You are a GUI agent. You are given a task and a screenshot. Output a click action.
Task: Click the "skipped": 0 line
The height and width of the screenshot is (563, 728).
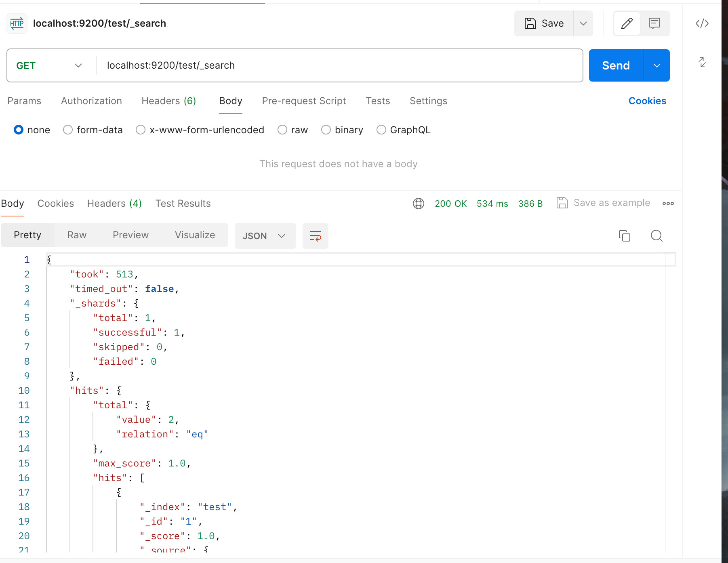pos(130,347)
